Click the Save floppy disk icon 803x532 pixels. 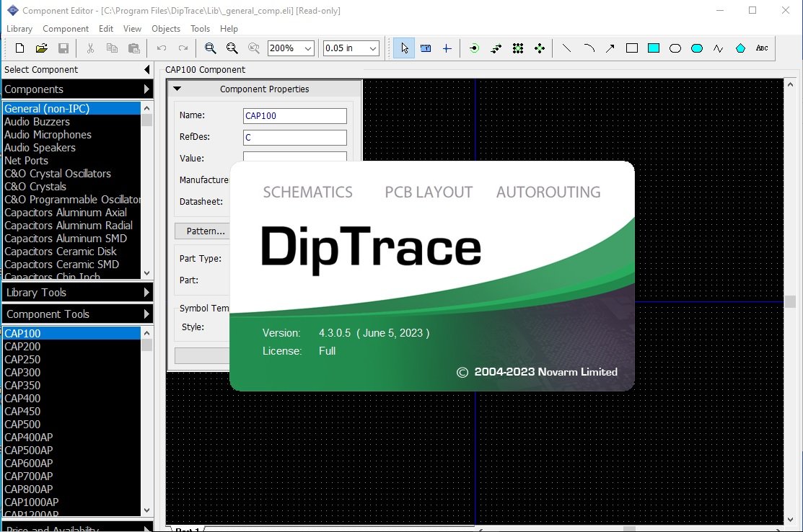63,48
